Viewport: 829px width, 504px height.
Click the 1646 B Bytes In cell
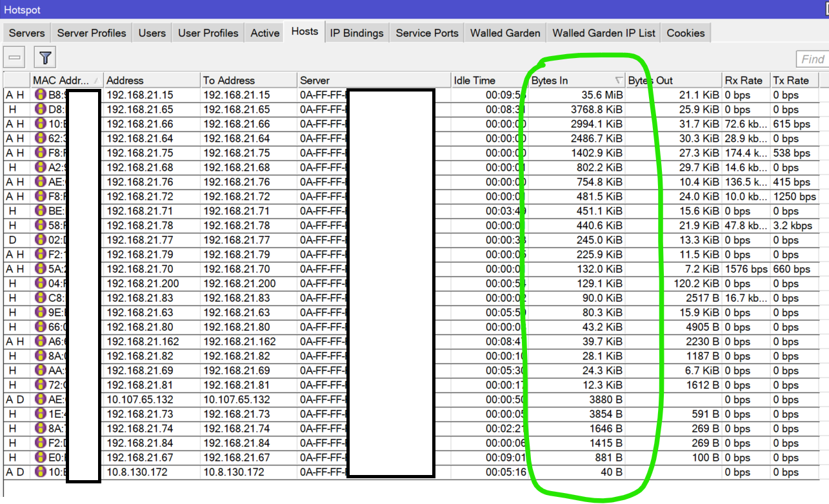(577, 429)
